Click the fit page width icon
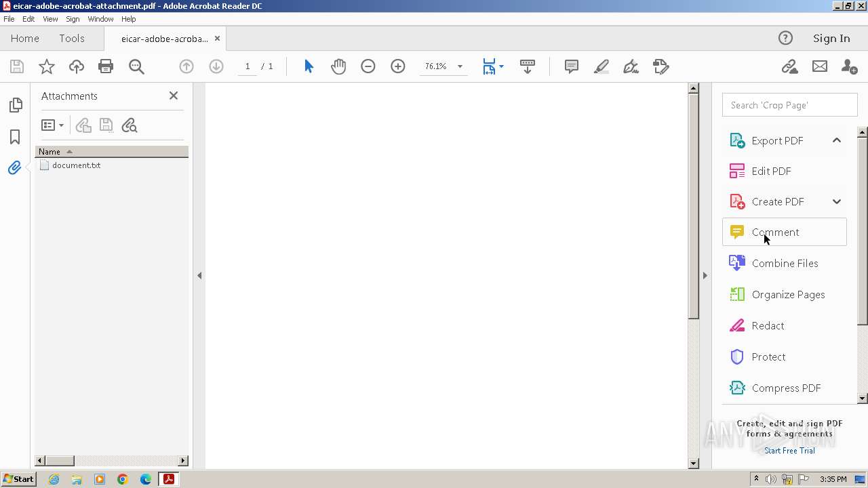The height and width of the screenshot is (488, 868). click(489, 66)
